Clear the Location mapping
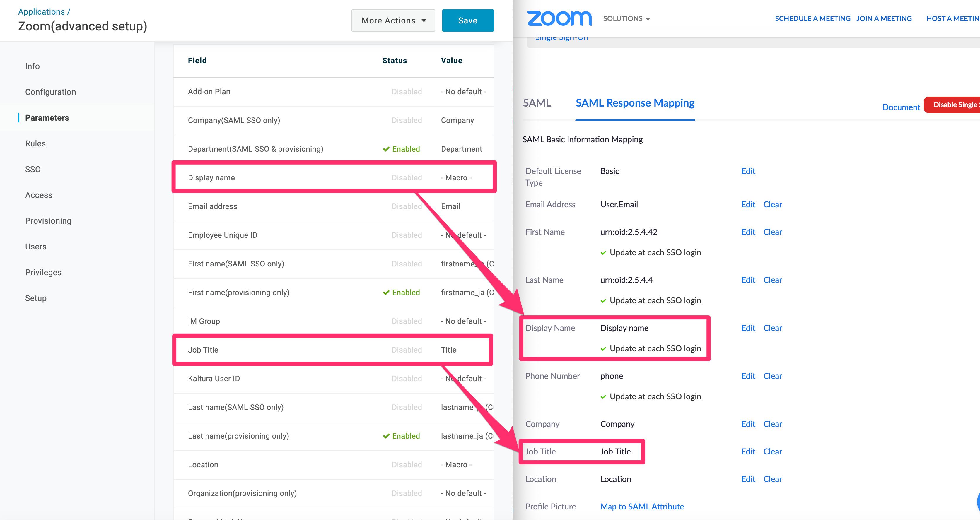 (772, 479)
